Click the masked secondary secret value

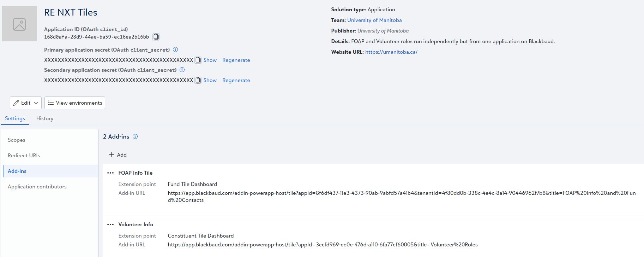click(119, 80)
